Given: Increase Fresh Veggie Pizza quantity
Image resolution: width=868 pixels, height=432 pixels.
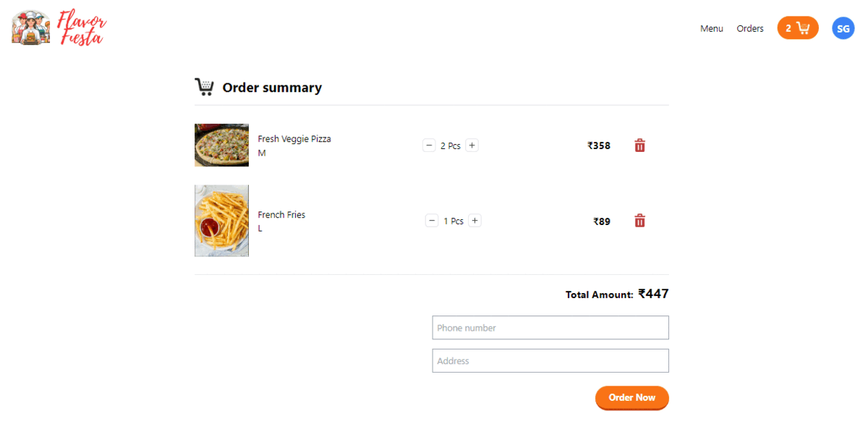Looking at the screenshot, I should click(472, 145).
